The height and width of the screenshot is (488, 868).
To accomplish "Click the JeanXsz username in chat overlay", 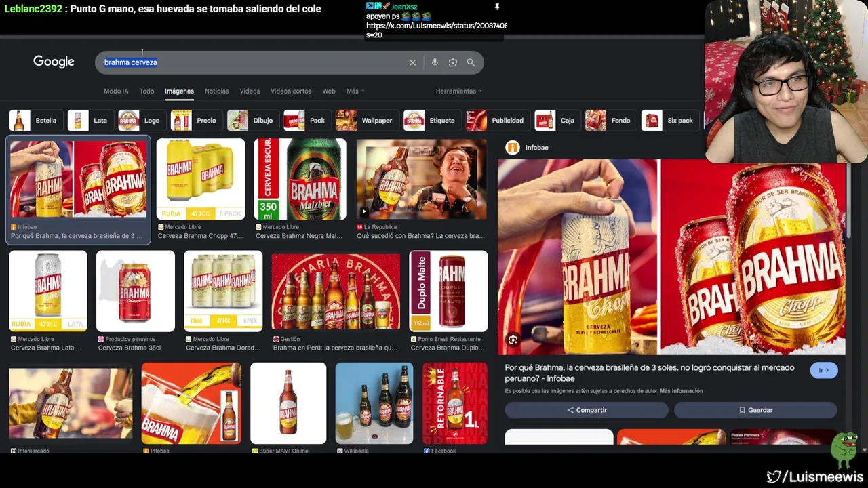I will 404,7.
